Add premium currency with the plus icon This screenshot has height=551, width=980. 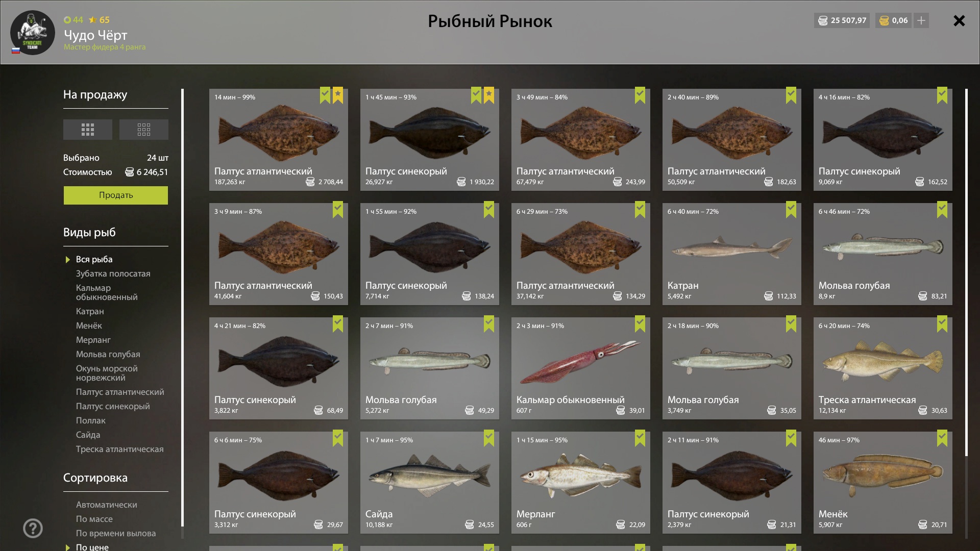[921, 20]
